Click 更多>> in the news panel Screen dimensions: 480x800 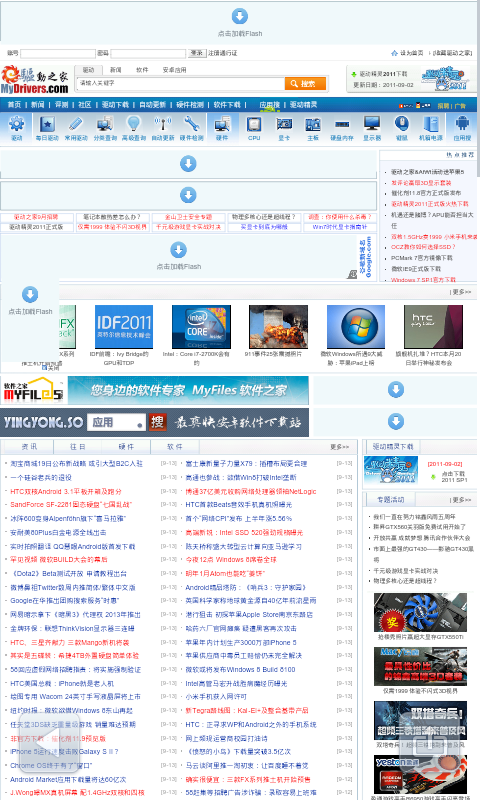click(339, 447)
